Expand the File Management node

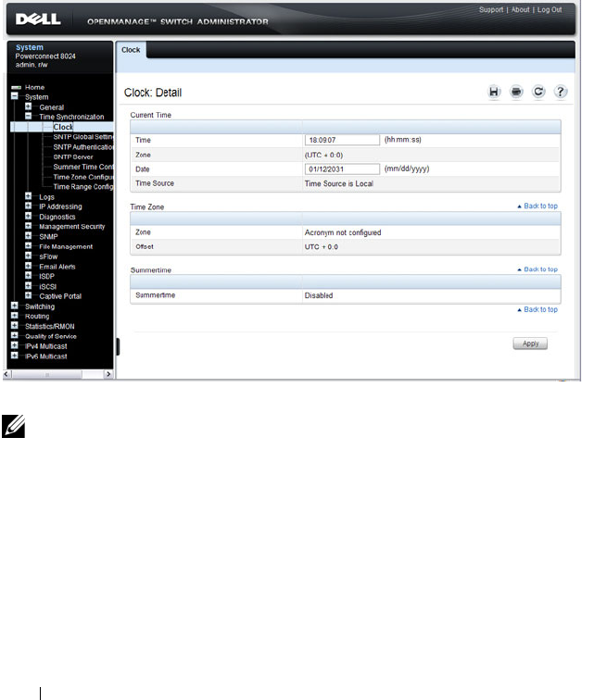[28, 246]
